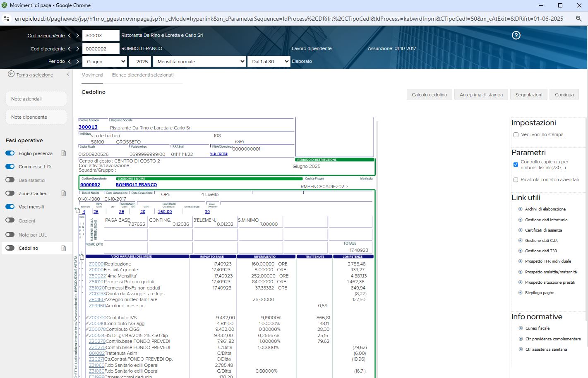Click the year field 2025

pyautogui.click(x=140, y=62)
